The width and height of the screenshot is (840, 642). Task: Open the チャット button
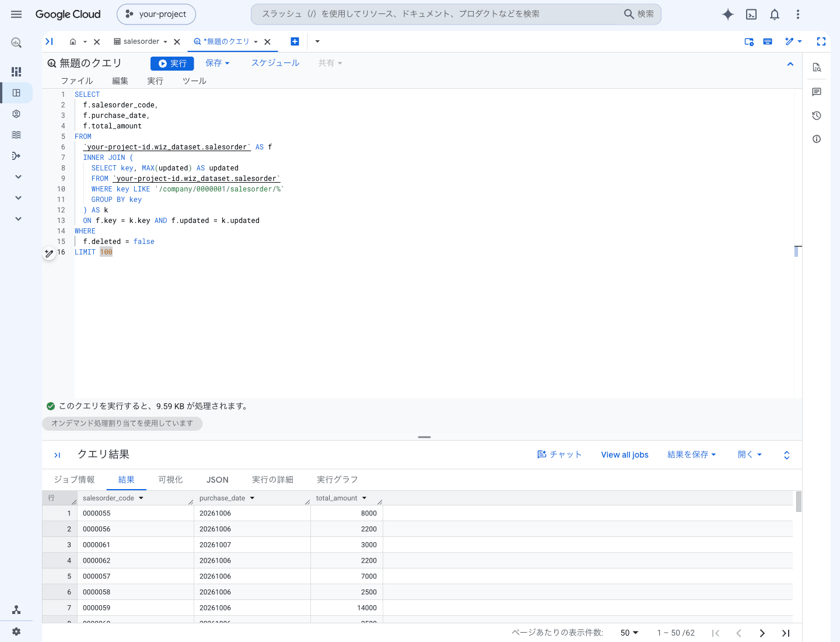click(x=559, y=455)
